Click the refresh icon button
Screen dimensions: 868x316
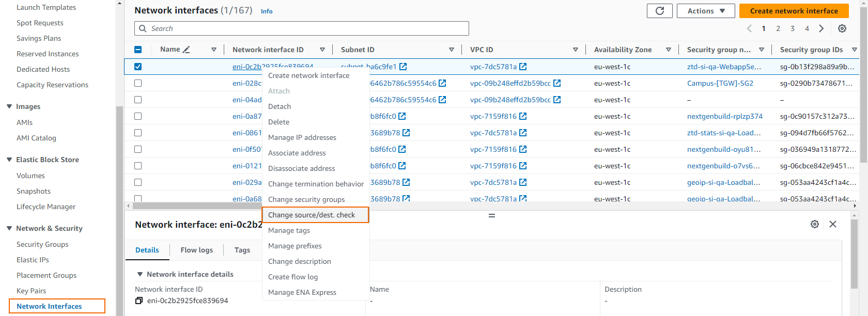(x=660, y=11)
